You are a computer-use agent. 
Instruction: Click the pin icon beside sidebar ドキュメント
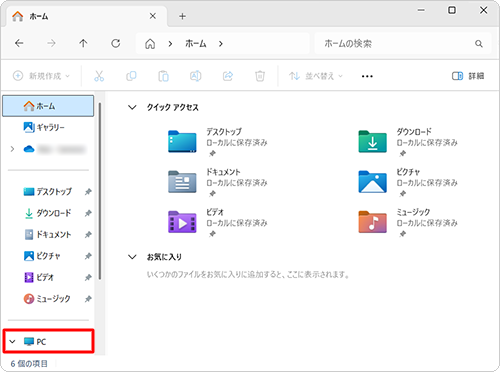coord(88,235)
